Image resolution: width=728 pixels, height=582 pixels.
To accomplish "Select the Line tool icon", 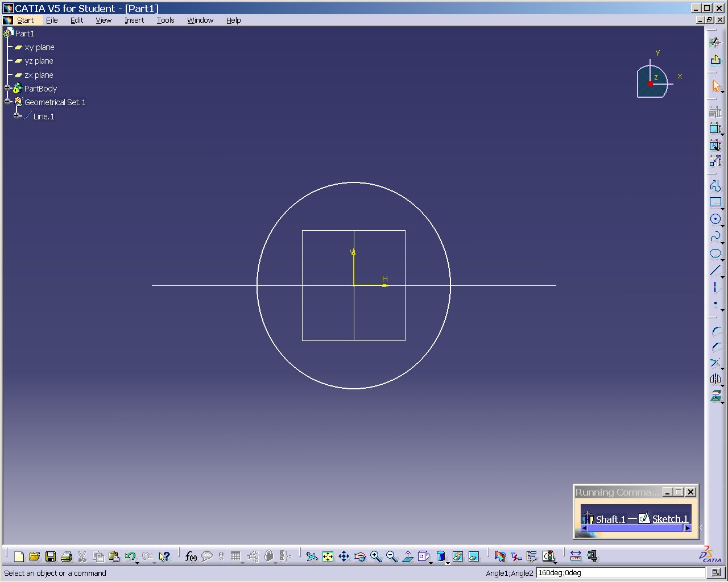I will coord(715,271).
